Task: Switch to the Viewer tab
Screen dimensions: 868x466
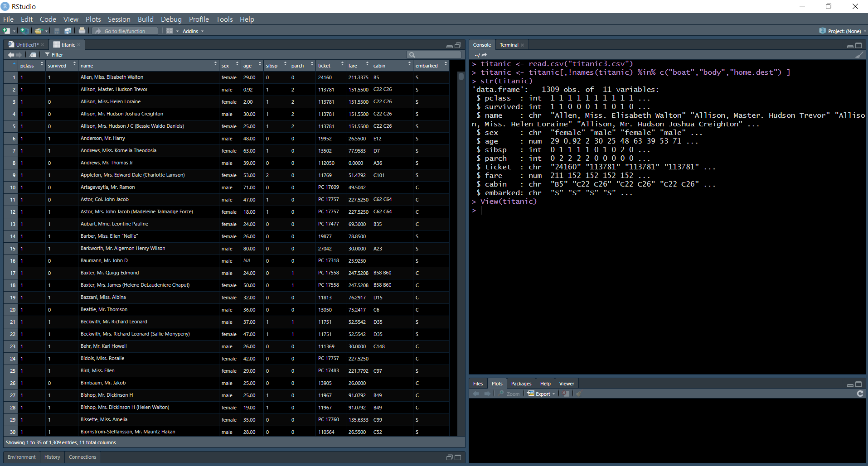Action: (x=567, y=384)
